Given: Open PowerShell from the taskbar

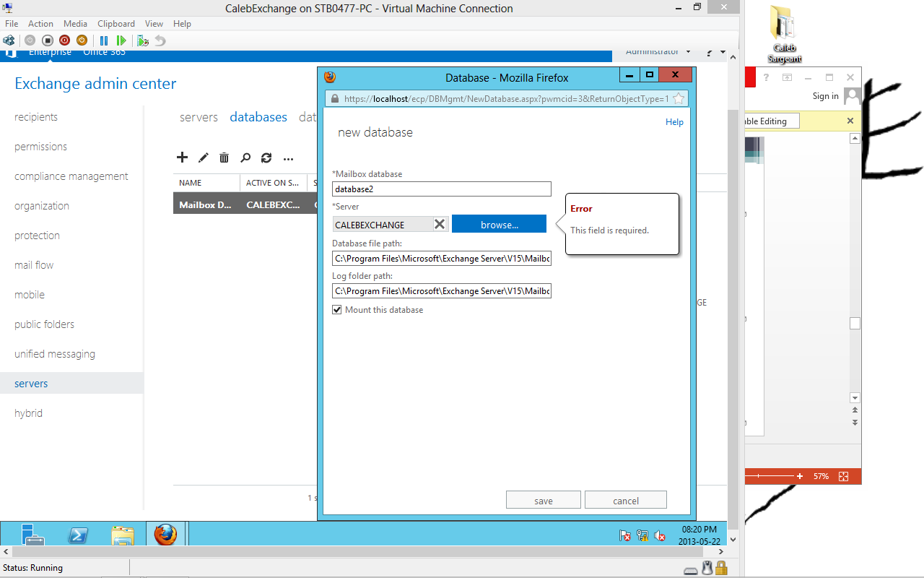Looking at the screenshot, I should (78, 535).
